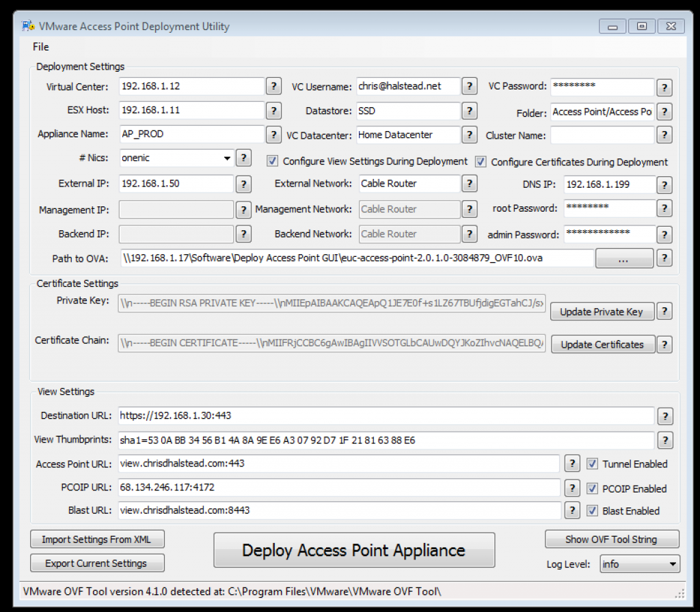The image size is (700, 612).
Task: Click the ESX Host input field
Action: coord(191,110)
